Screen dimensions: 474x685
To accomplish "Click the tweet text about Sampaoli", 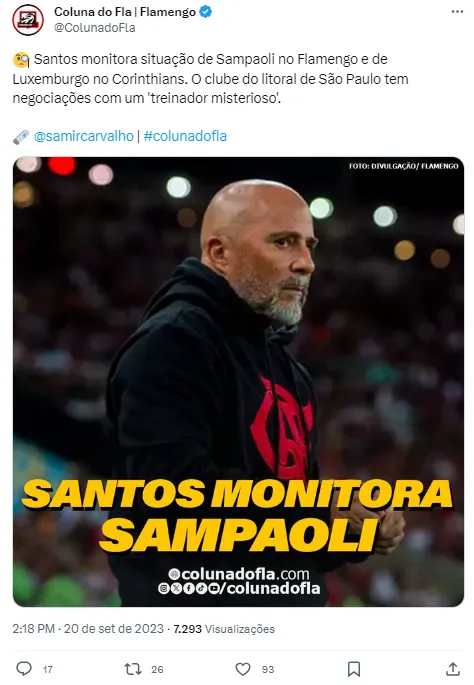I will pyautogui.click(x=211, y=79).
